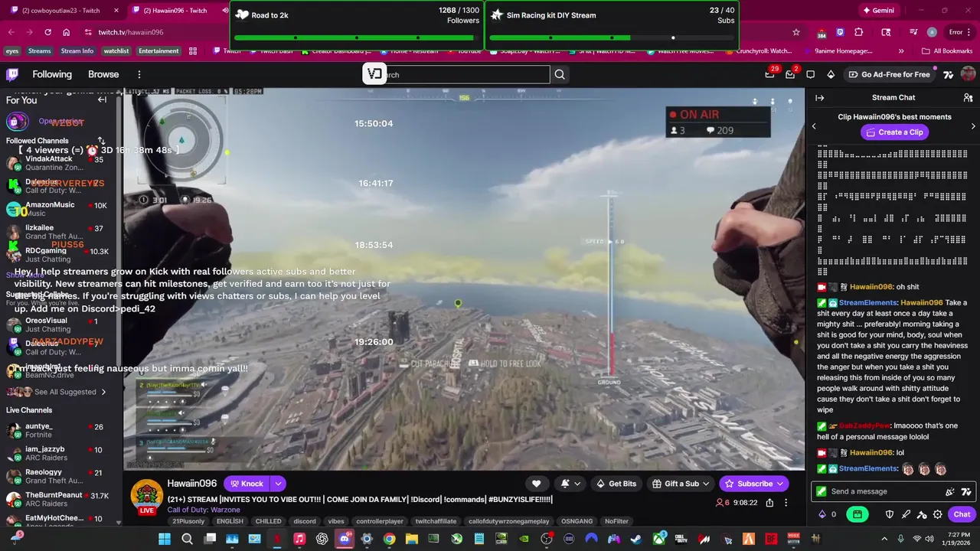Open OreosVisual suggested channel
The height and width of the screenshot is (551, 980).
click(x=61, y=324)
